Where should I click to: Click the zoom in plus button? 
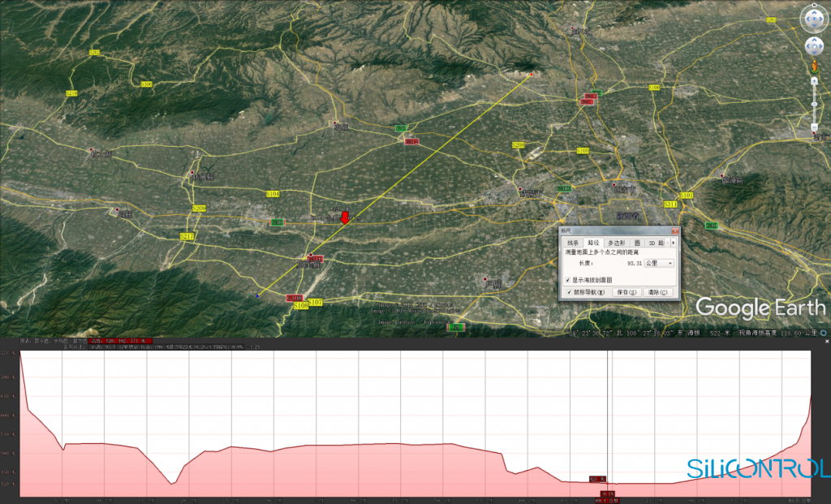click(x=814, y=81)
